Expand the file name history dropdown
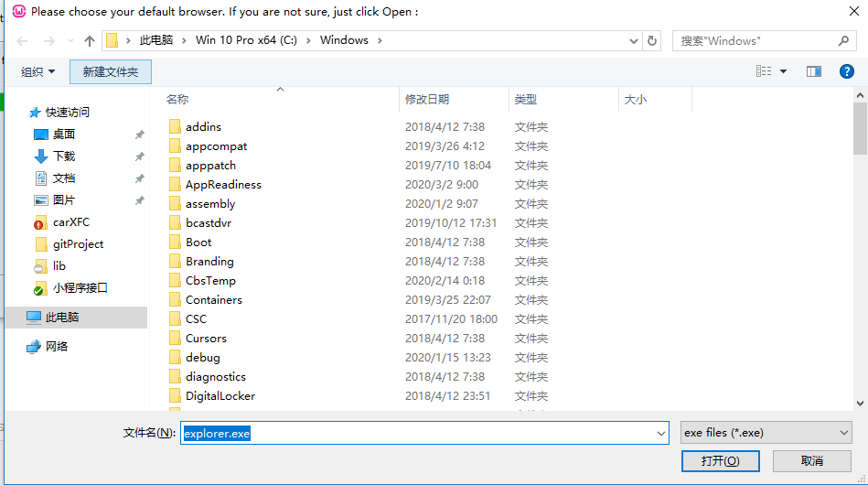868x485 pixels. [x=661, y=434]
